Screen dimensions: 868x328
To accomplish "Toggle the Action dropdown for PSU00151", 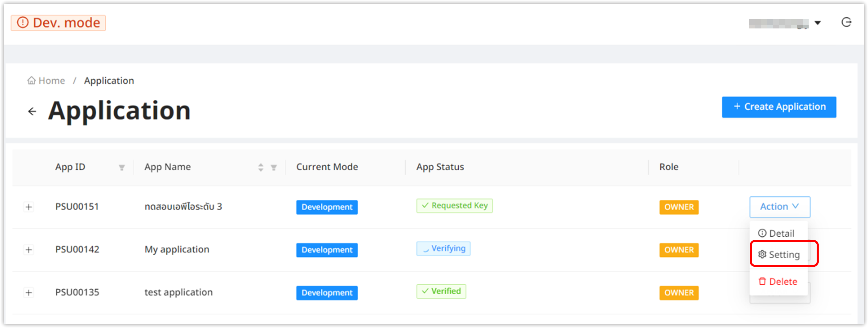I will click(779, 207).
